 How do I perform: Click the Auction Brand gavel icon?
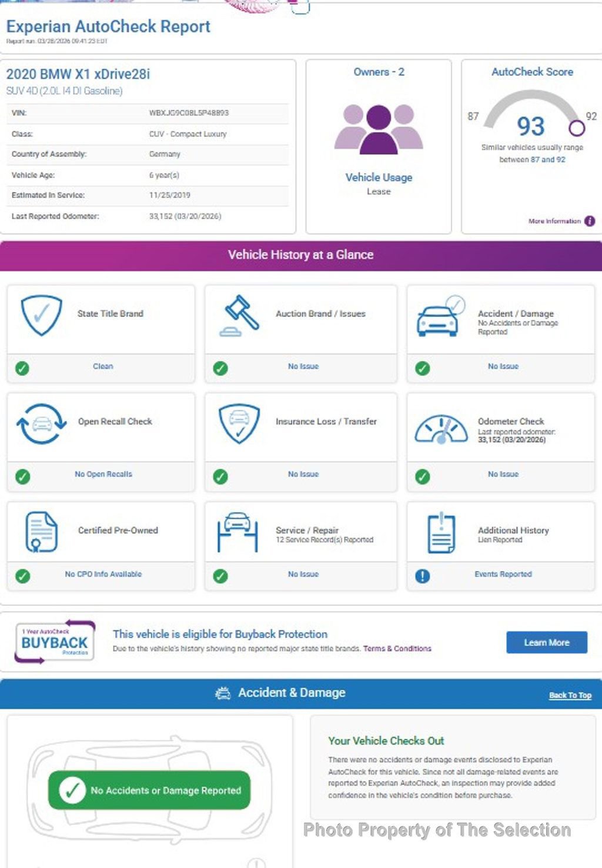pyautogui.click(x=240, y=315)
